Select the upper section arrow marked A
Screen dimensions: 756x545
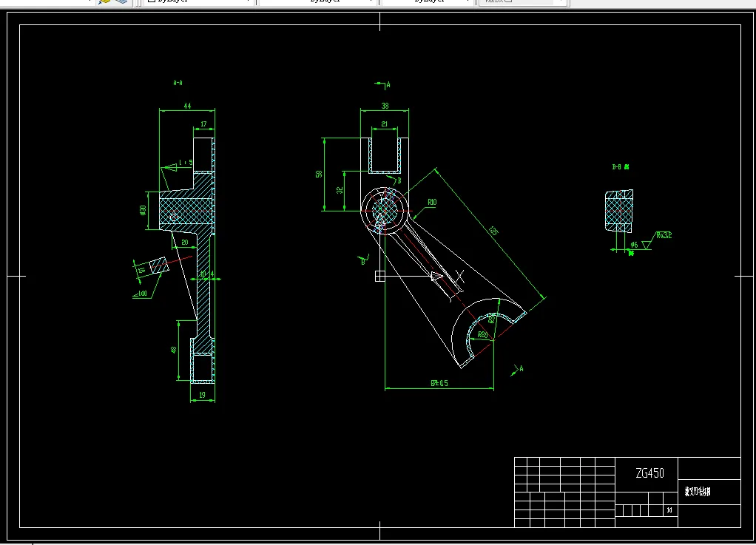tap(384, 85)
